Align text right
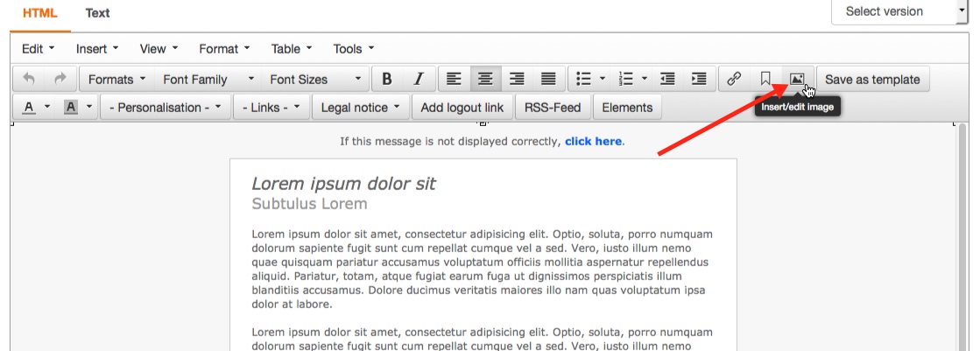 (x=517, y=80)
